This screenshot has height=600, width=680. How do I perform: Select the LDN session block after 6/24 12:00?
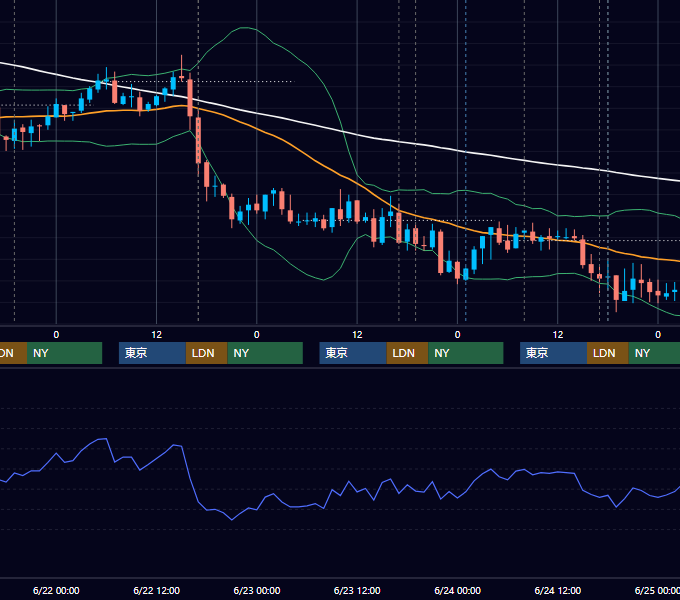coord(608,353)
